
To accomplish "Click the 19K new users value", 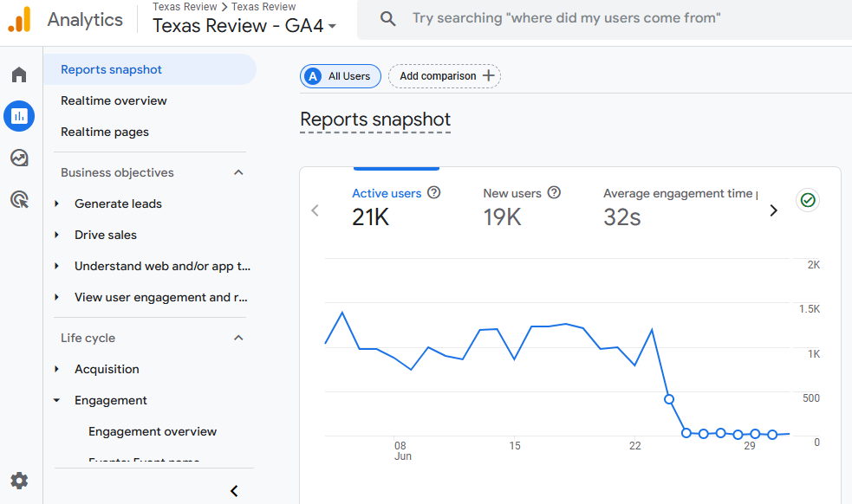I will pyautogui.click(x=502, y=217).
